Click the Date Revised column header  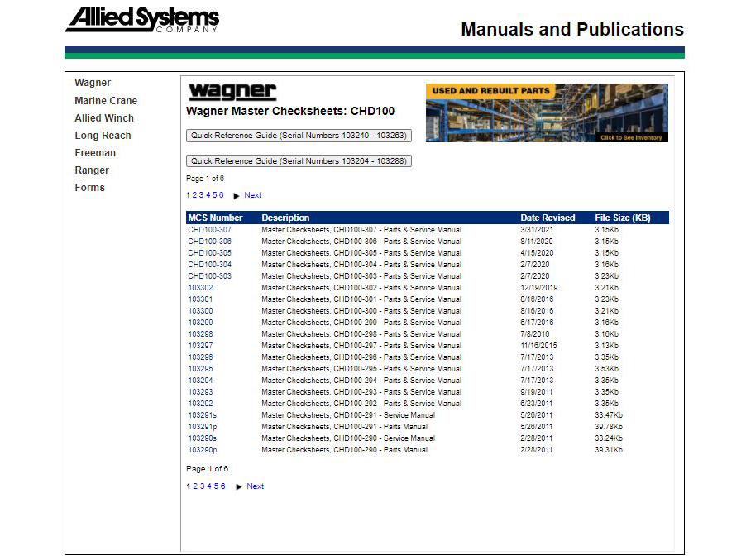click(x=548, y=218)
